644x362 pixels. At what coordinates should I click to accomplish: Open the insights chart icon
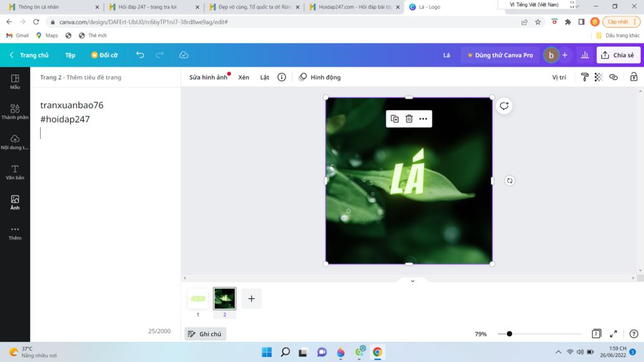[585, 55]
